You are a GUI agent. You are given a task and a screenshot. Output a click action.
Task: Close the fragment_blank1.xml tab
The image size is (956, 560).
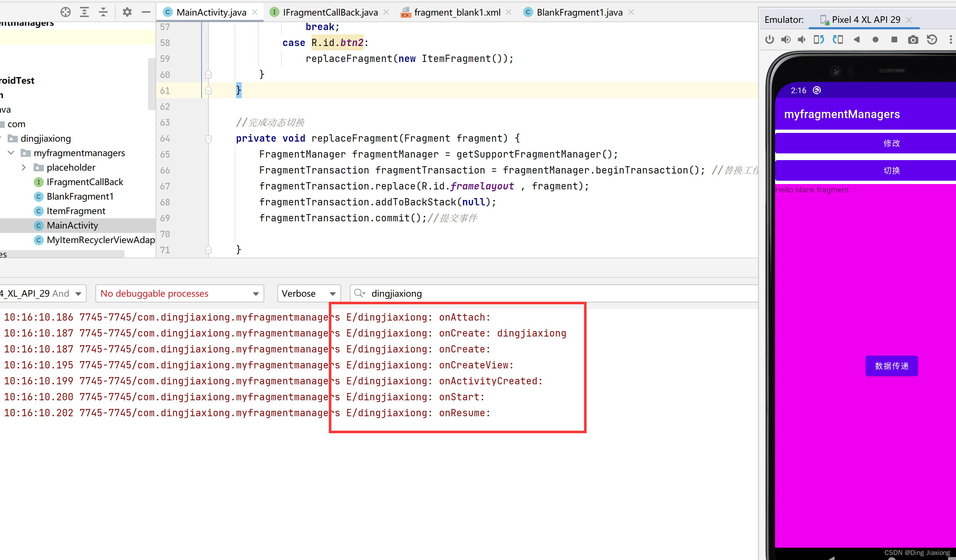[509, 12]
